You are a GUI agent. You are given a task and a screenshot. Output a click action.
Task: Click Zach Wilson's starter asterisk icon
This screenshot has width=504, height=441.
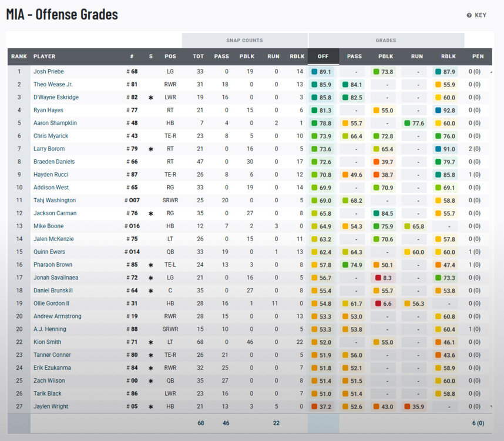pyautogui.click(x=151, y=381)
